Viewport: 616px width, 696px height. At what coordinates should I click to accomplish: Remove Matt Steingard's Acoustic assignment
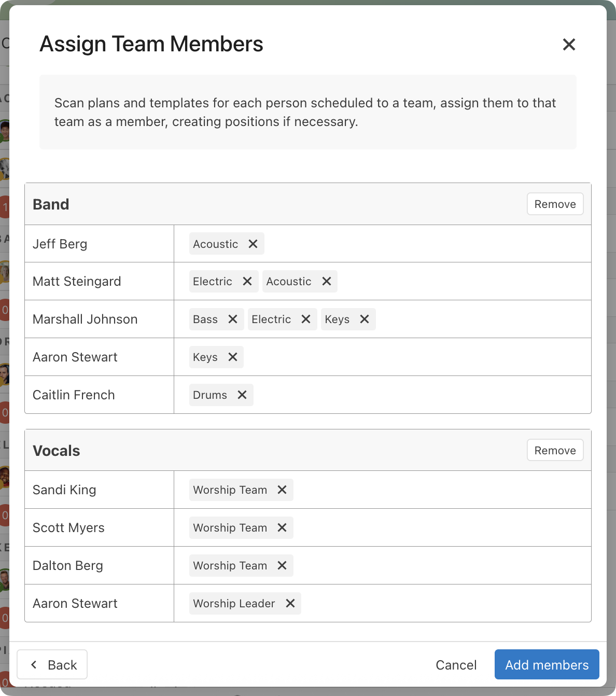click(326, 281)
